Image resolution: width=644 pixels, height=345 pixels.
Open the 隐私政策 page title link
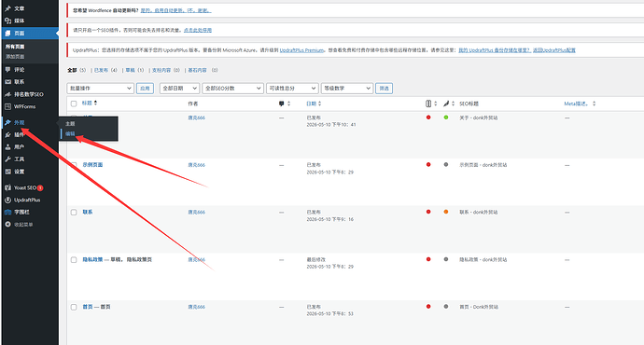click(x=92, y=259)
